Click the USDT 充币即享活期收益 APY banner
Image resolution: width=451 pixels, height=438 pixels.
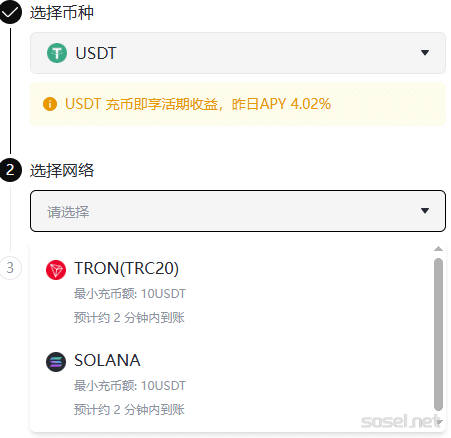click(x=238, y=104)
